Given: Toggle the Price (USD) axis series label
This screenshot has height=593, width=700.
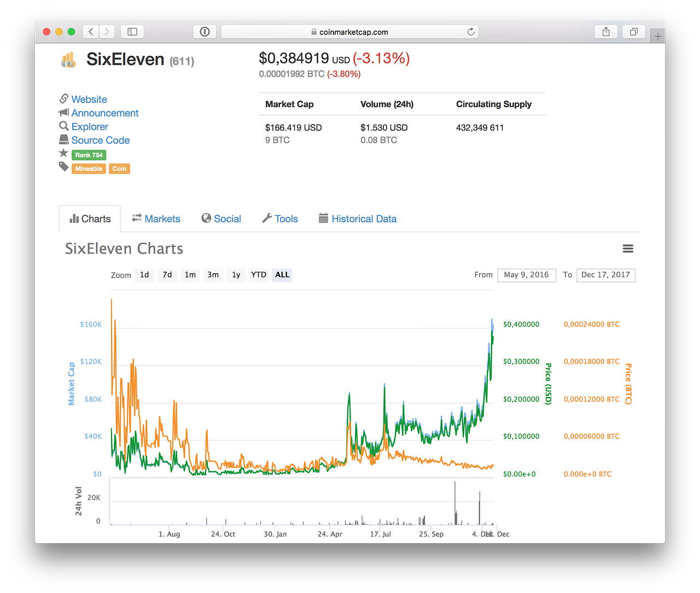Looking at the screenshot, I should (x=548, y=384).
